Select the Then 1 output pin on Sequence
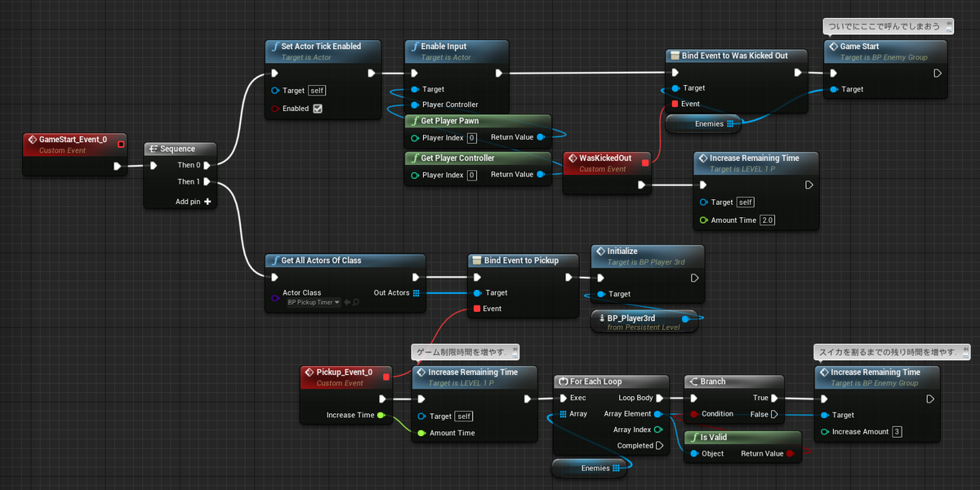Image resolution: width=980 pixels, height=490 pixels. (x=207, y=181)
